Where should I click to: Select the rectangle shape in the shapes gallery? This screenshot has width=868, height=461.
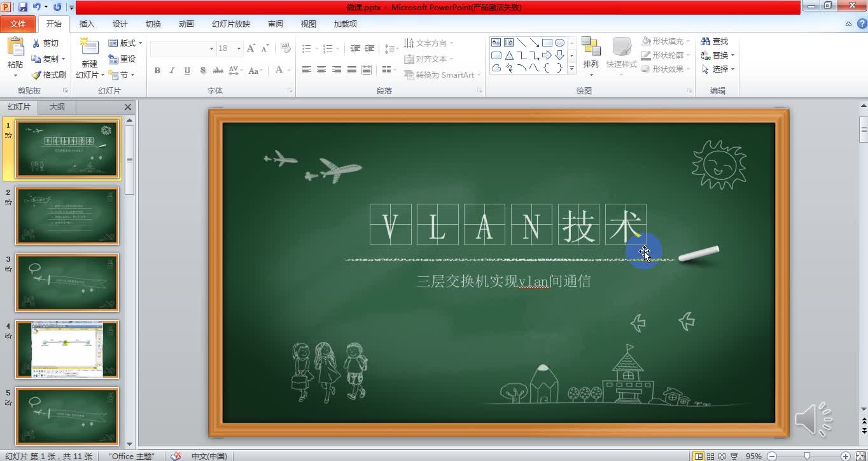[x=548, y=41]
